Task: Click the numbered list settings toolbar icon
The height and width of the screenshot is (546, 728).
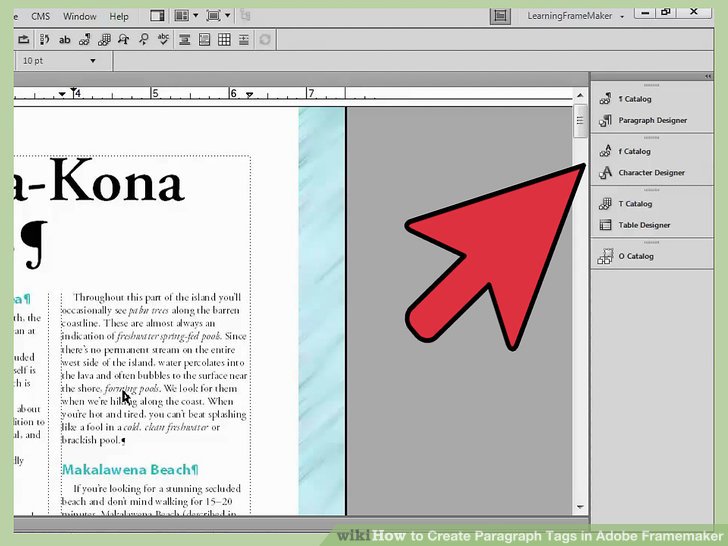Action: (45, 39)
